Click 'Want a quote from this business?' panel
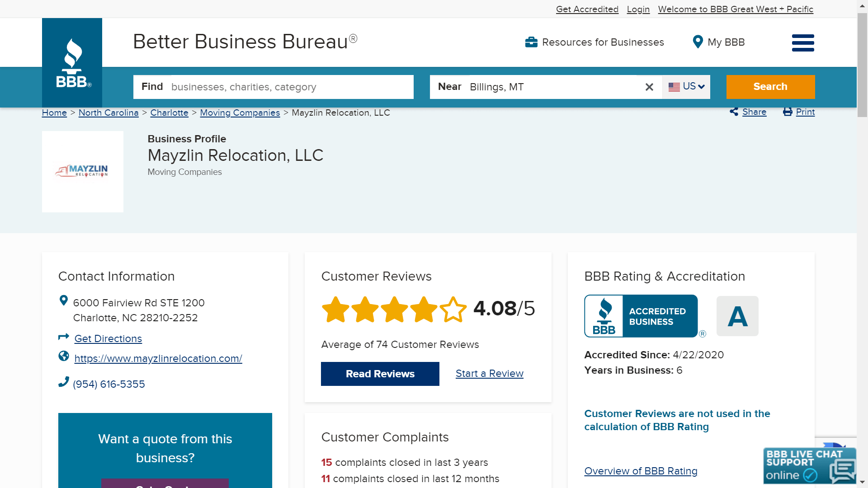This screenshot has height=488, width=868. [165, 450]
